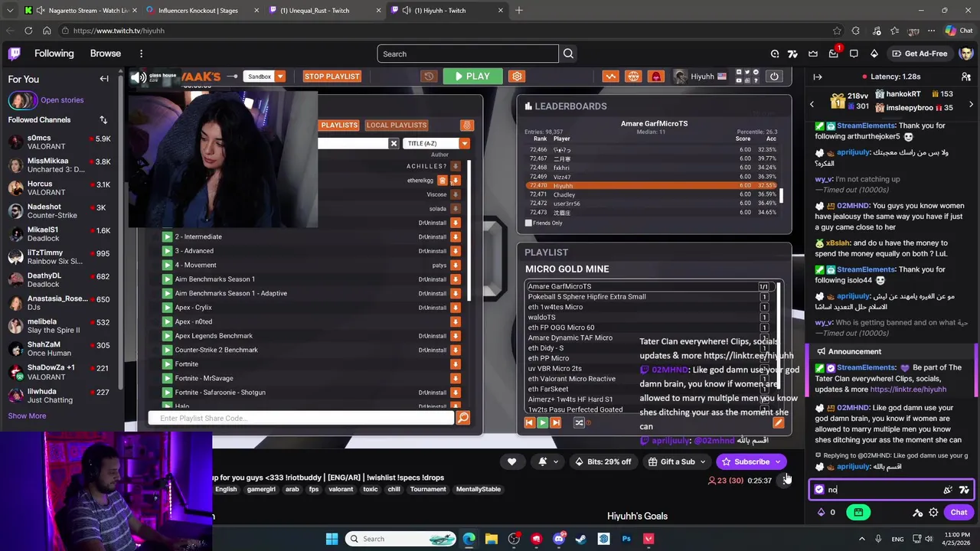This screenshot has height=551, width=980.
Task: Switch to Nagaretto Stream browser tab
Action: tap(80, 10)
